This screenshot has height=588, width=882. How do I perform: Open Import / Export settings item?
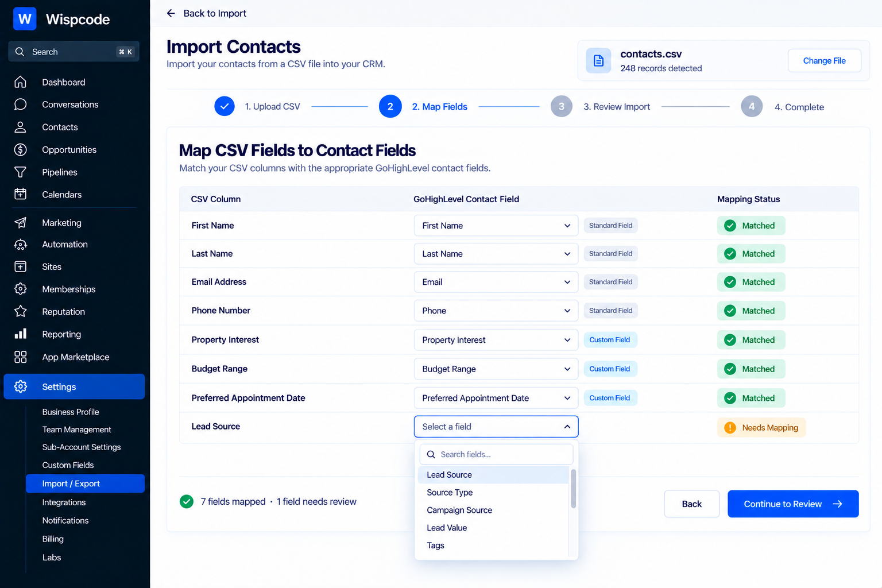(85, 483)
